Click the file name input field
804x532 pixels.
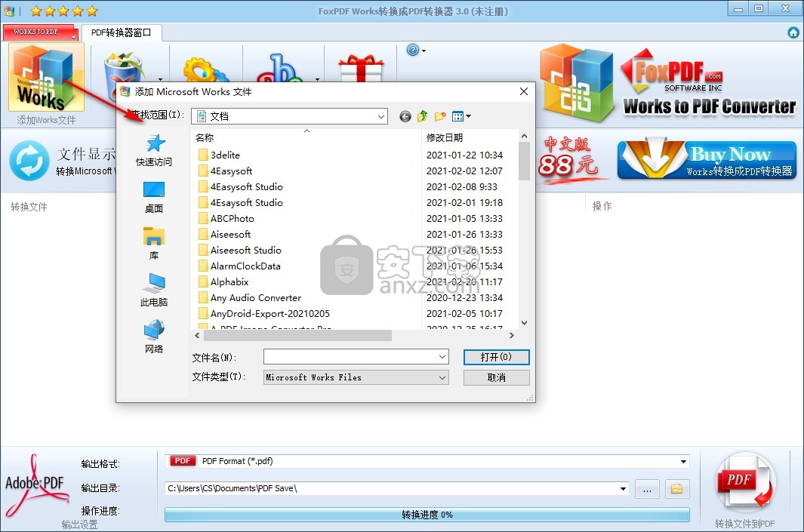pyautogui.click(x=351, y=357)
